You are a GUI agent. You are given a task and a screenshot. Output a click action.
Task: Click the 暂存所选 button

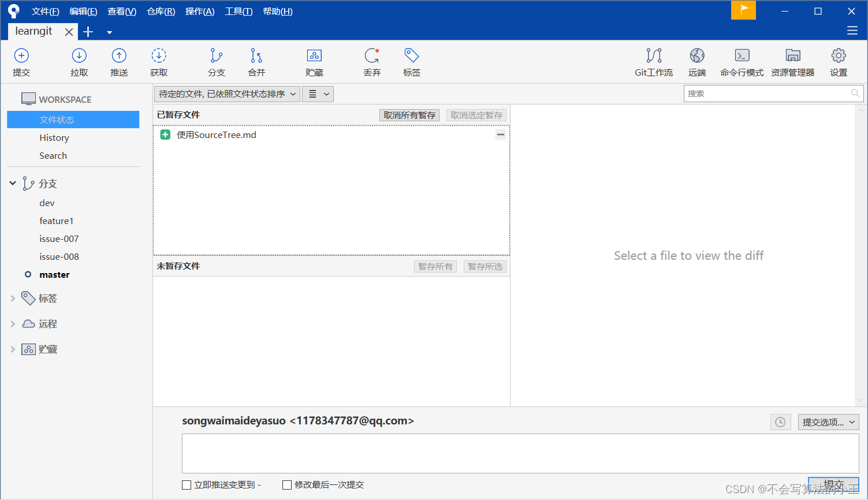click(485, 267)
